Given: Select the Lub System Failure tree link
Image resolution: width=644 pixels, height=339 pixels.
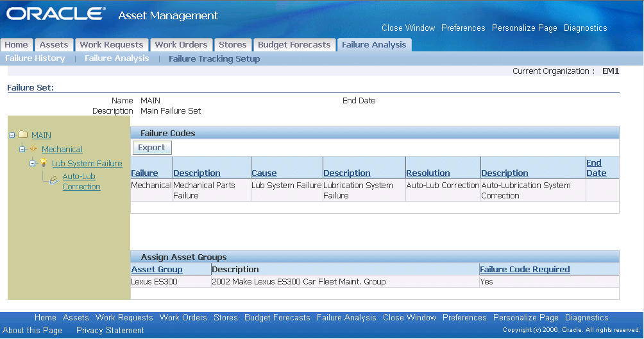Looking at the screenshot, I should tap(87, 163).
